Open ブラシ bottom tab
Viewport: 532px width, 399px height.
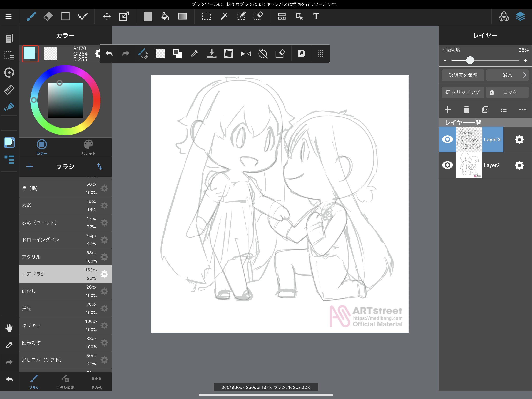(34, 382)
